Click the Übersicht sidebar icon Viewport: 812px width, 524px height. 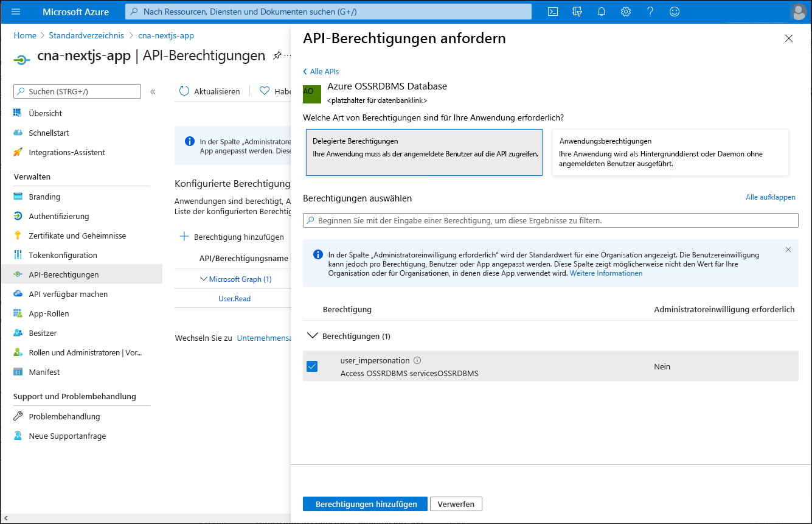pos(18,113)
